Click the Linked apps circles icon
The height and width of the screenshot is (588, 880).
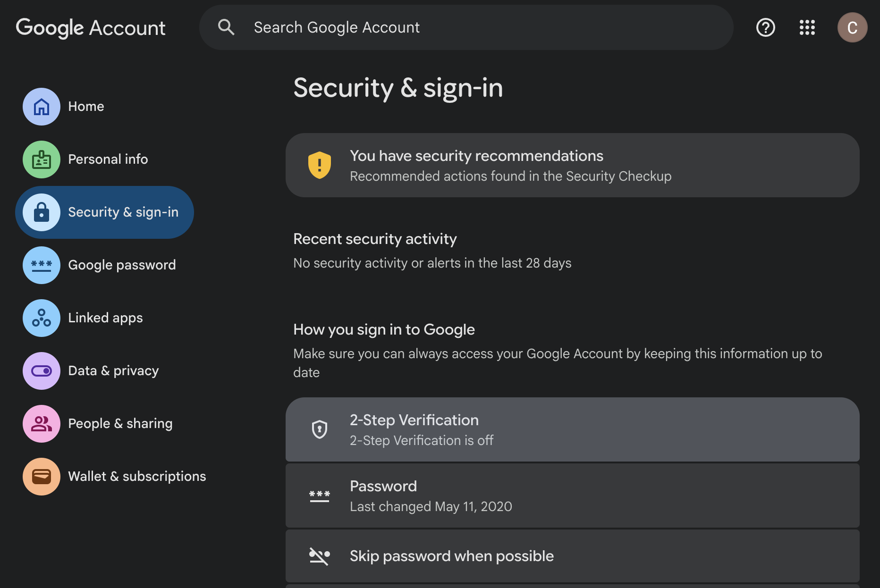(x=42, y=318)
